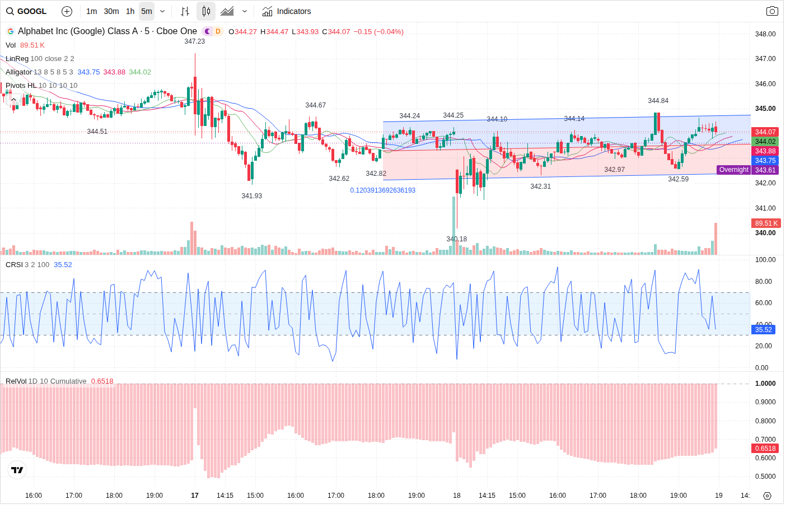
Task: Select the CRSI 3 2 100 legend
Action: coord(27,265)
